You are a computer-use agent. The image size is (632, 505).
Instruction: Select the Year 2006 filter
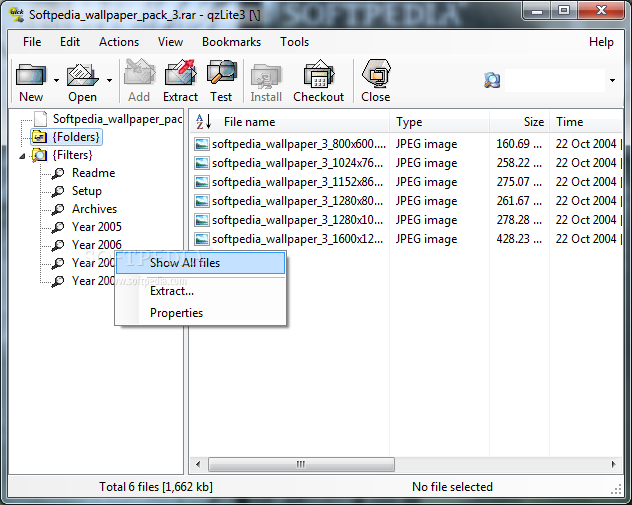click(97, 245)
